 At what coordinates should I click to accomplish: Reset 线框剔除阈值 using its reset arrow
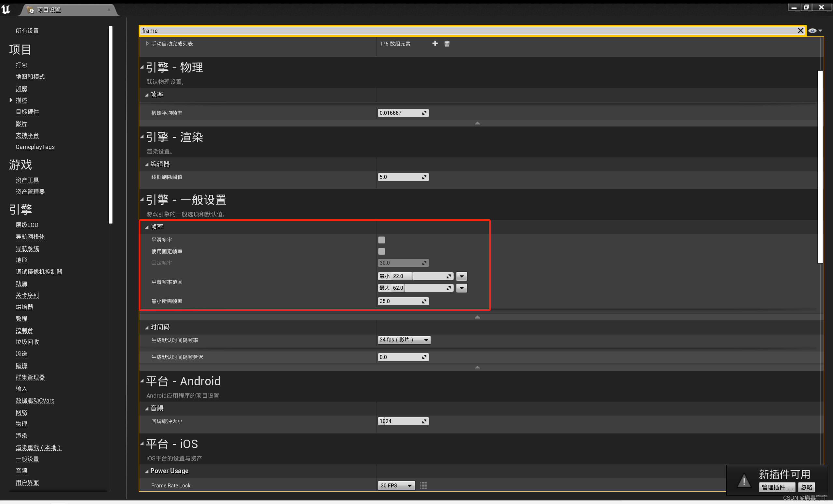pyautogui.click(x=425, y=177)
